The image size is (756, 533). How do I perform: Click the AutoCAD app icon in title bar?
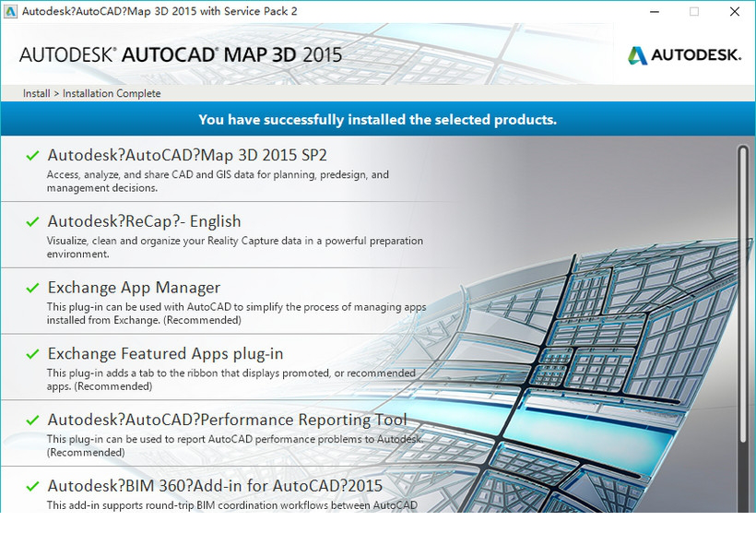click(10, 12)
